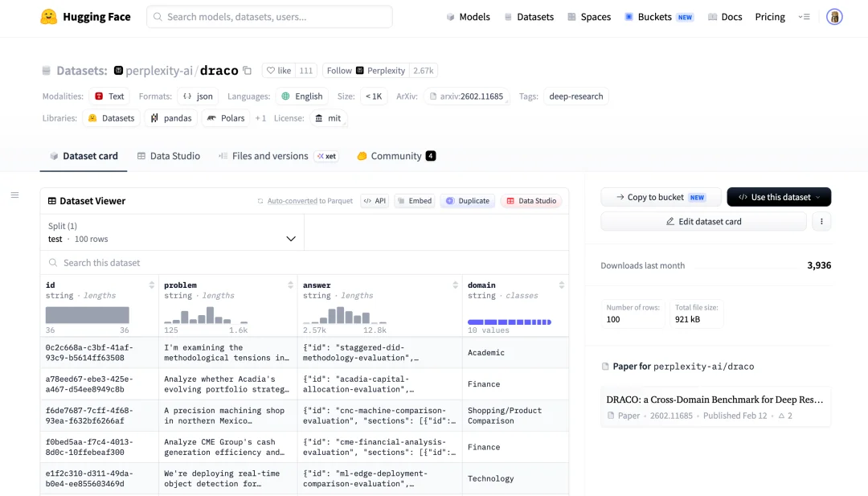Copy dataset name with the copy icon
Viewport: 868px width, 496px height.
(x=248, y=70)
